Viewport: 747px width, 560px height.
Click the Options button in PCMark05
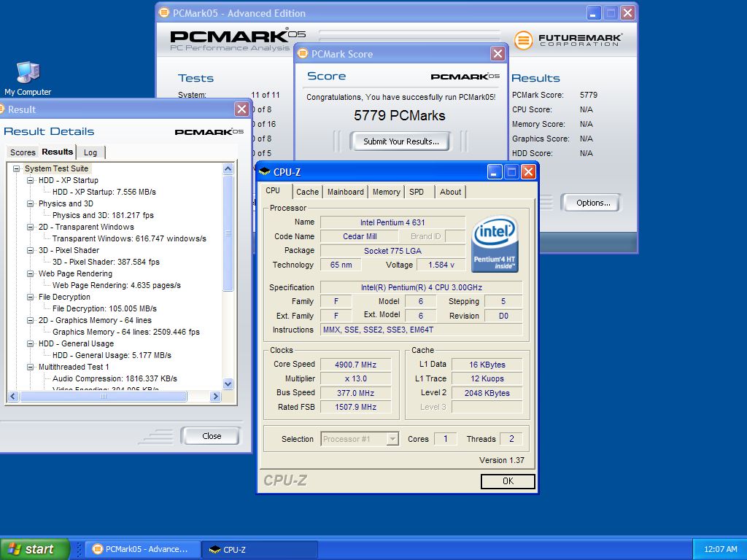(592, 203)
